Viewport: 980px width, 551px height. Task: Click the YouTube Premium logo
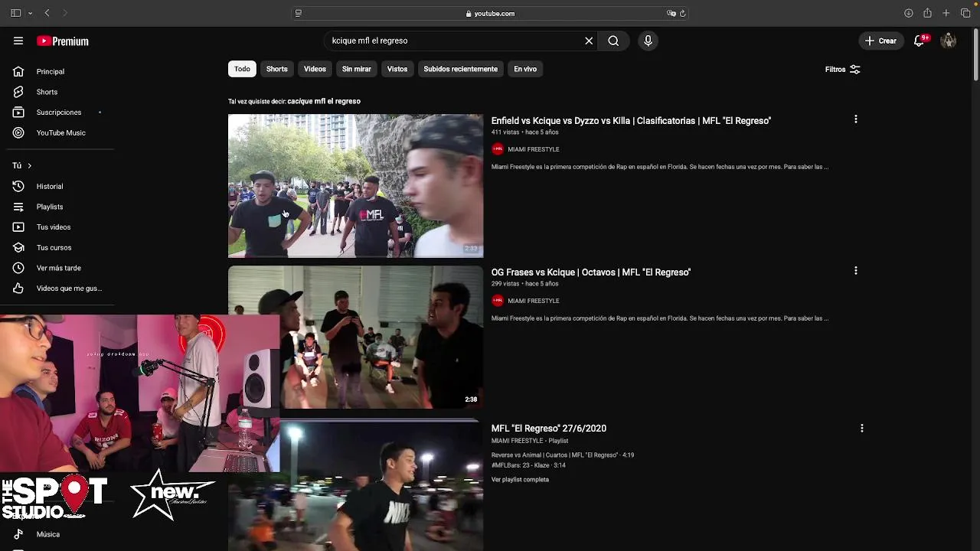[x=63, y=41]
